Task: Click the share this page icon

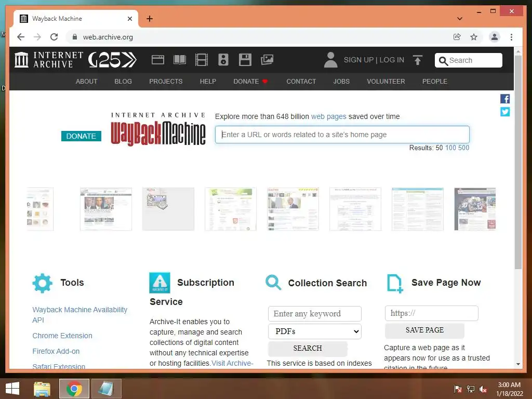Action: (457, 37)
